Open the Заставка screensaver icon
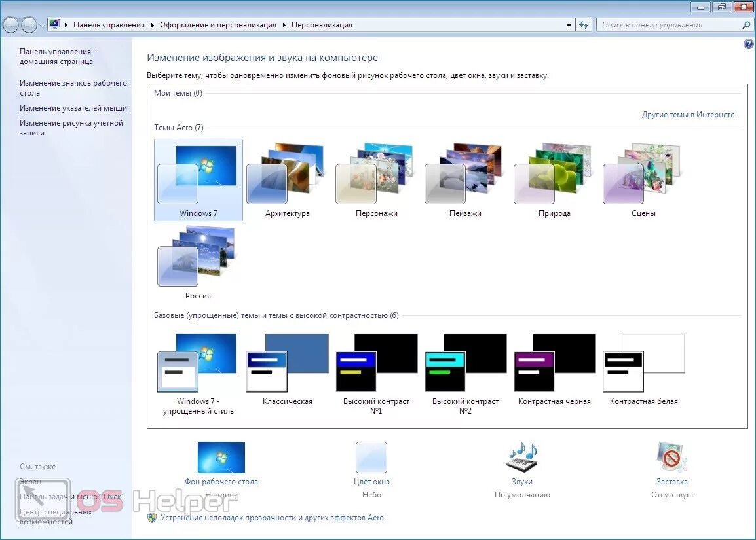Screen dimensions: 756x540 click(x=672, y=457)
